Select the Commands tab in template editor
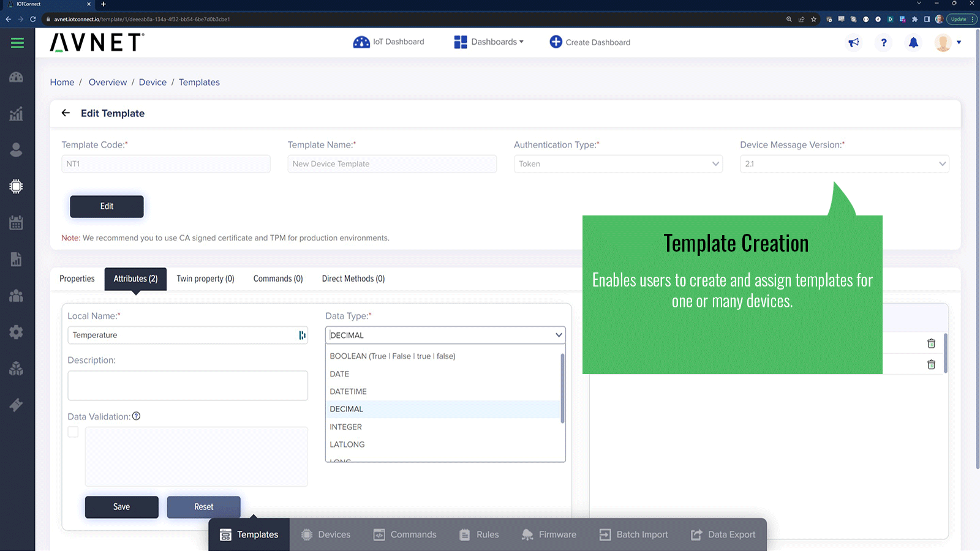This screenshot has width=980, height=551. [x=277, y=279]
